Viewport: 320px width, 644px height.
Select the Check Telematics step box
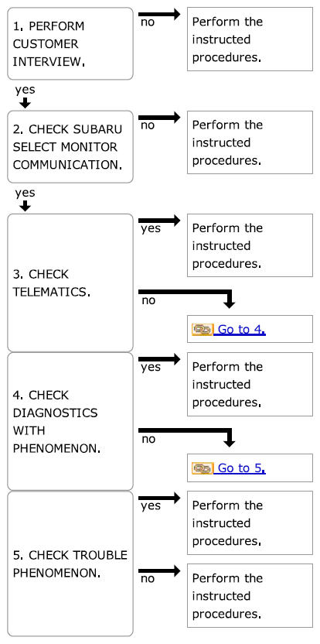point(70,283)
